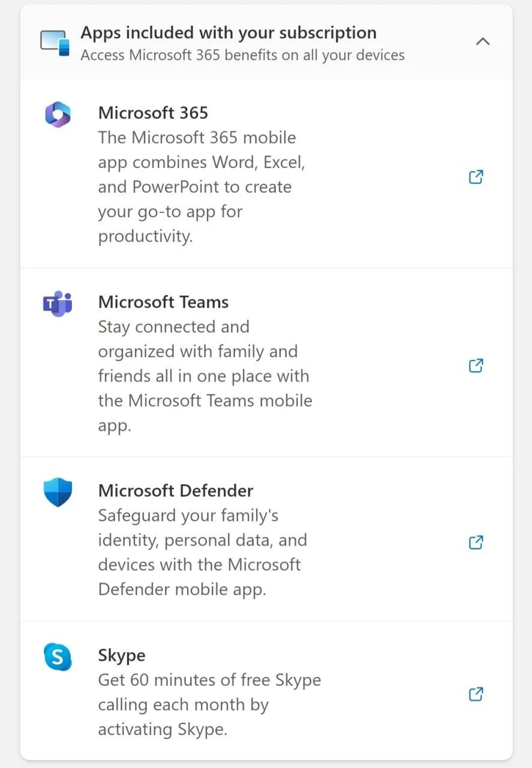Select the Microsoft Teams title
Image resolution: width=532 pixels, height=768 pixels.
tap(163, 302)
